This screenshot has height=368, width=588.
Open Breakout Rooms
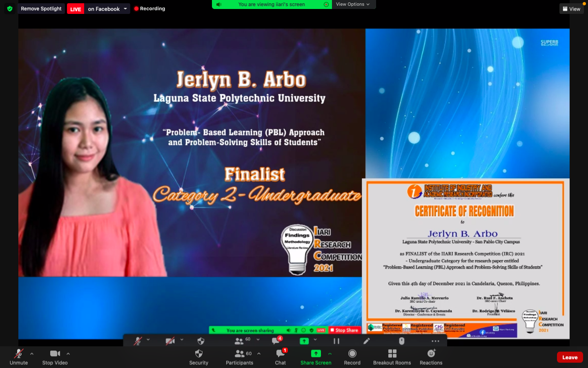(x=392, y=354)
